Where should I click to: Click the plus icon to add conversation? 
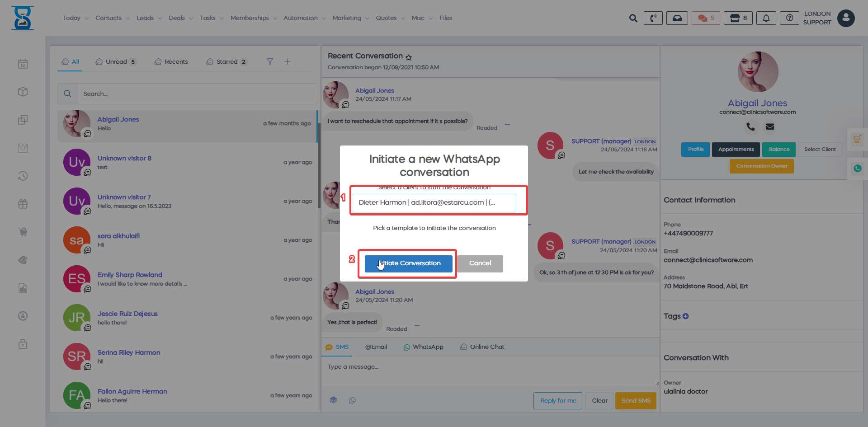pyautogui.click(x=288, y=61)
